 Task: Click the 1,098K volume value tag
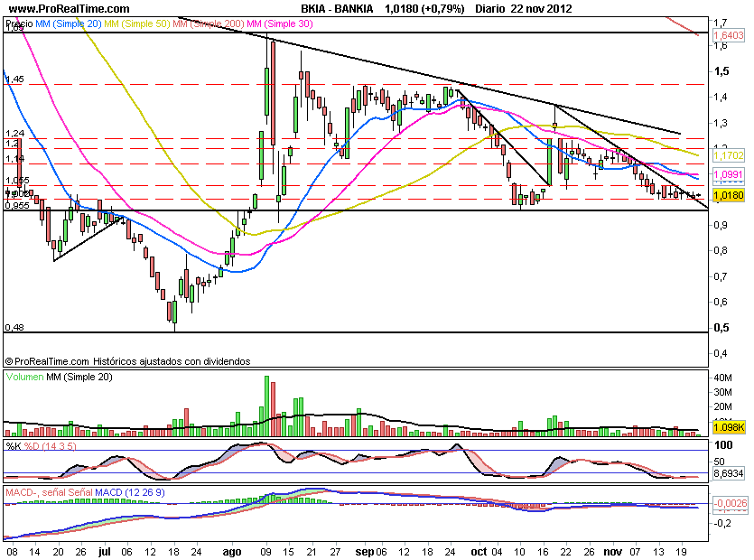click(x=728, y=427)
